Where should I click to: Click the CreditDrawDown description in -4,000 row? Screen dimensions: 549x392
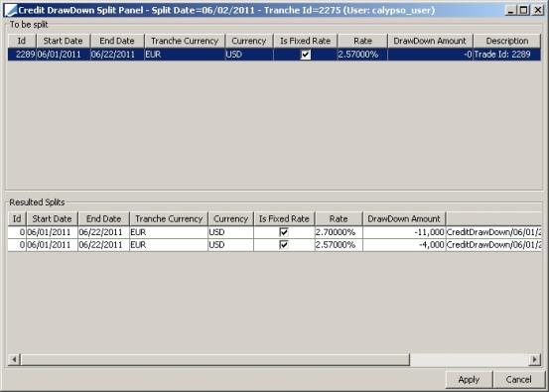[493, 245]
